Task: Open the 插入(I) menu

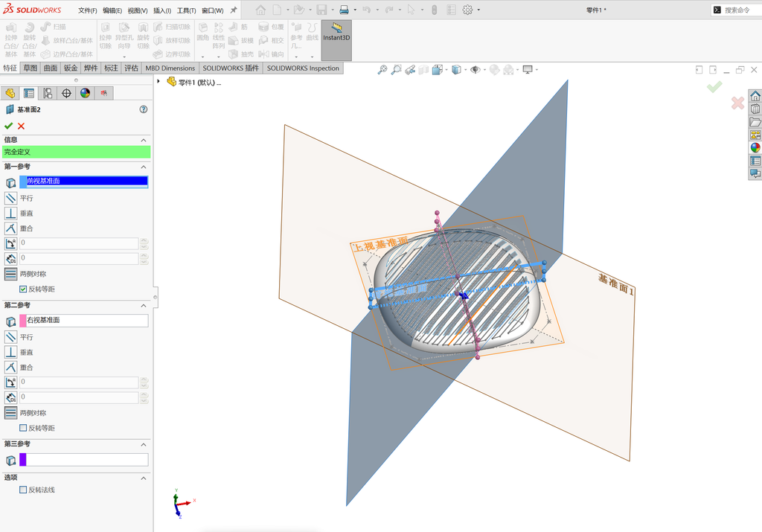Action: [x=162, y=10]
